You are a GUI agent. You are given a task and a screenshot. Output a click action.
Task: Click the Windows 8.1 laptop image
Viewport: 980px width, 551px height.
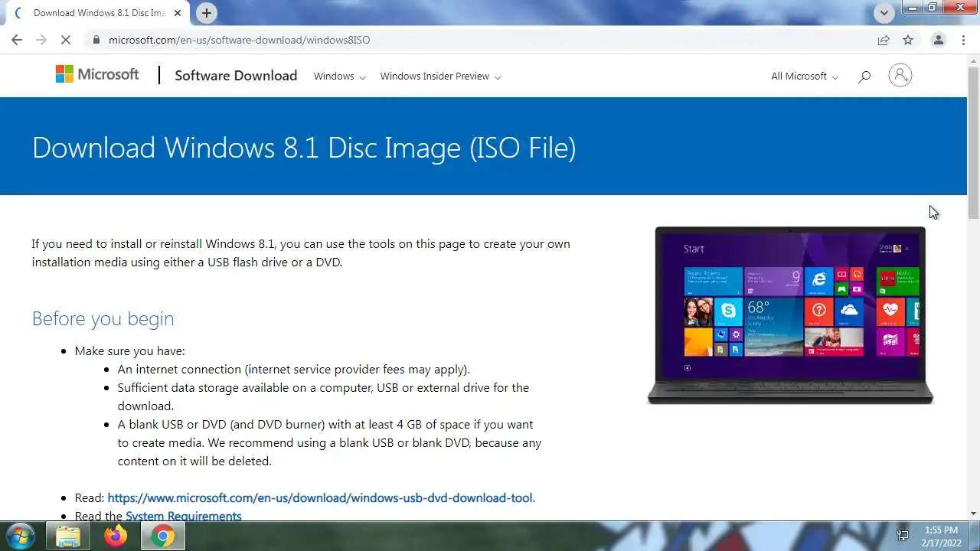point(790,315)
